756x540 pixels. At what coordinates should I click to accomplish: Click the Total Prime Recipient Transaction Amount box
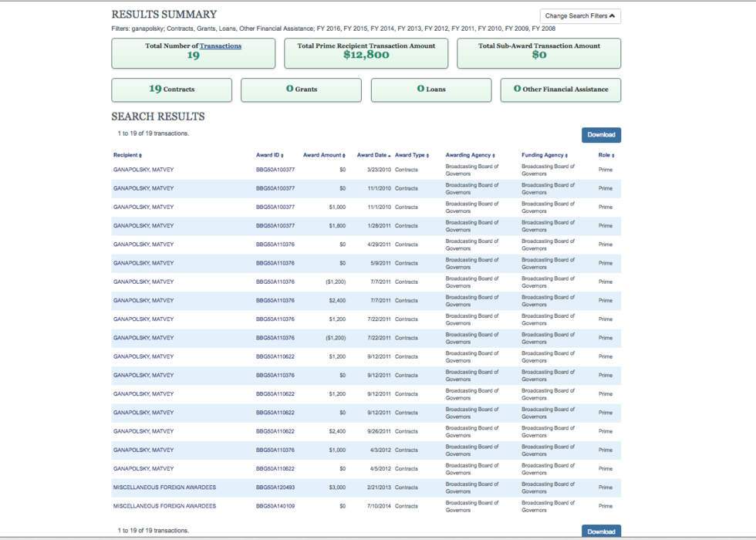click(x=366, y=52)
